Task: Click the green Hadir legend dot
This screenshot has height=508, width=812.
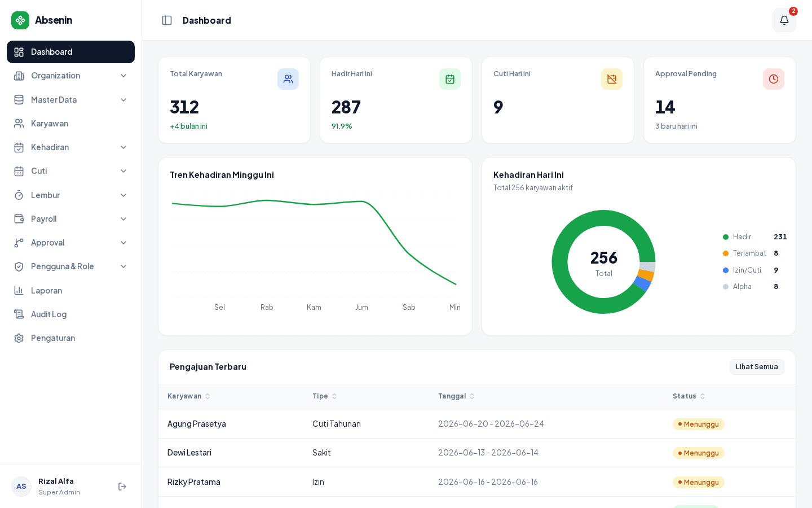Action: pyautogui.click(x=726, y=237)
